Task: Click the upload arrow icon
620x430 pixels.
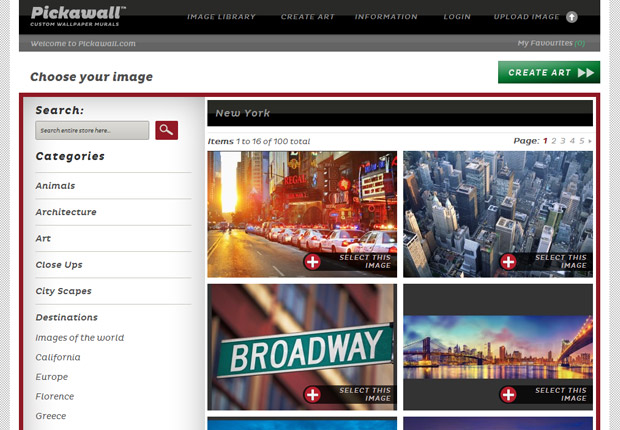Action: tap(571, 17)
